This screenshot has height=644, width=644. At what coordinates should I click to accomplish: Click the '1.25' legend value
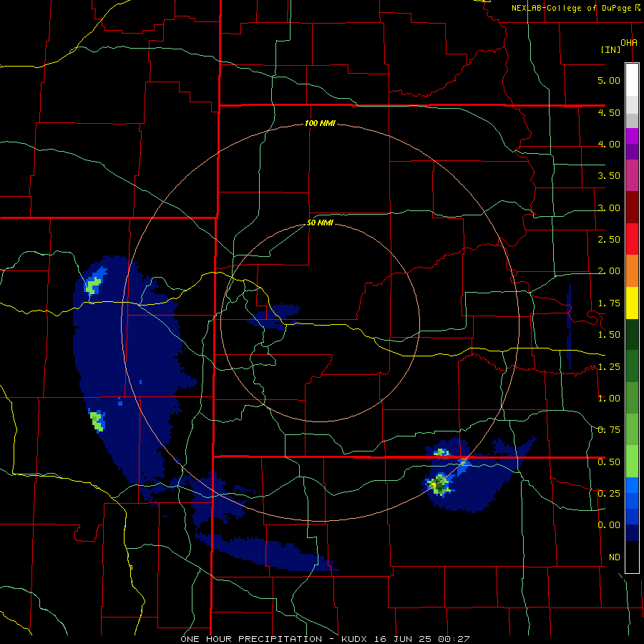tap(609, 367)
